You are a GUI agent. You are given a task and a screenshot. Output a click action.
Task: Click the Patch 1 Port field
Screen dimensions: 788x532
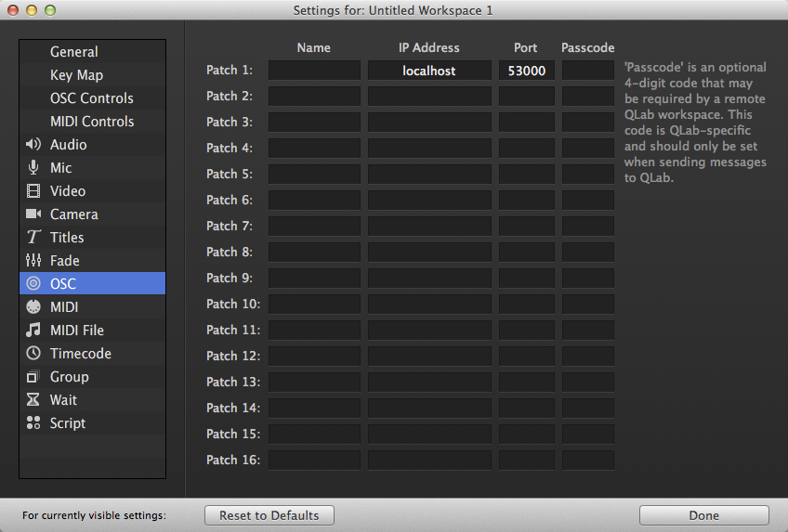[x=526, y=71]
